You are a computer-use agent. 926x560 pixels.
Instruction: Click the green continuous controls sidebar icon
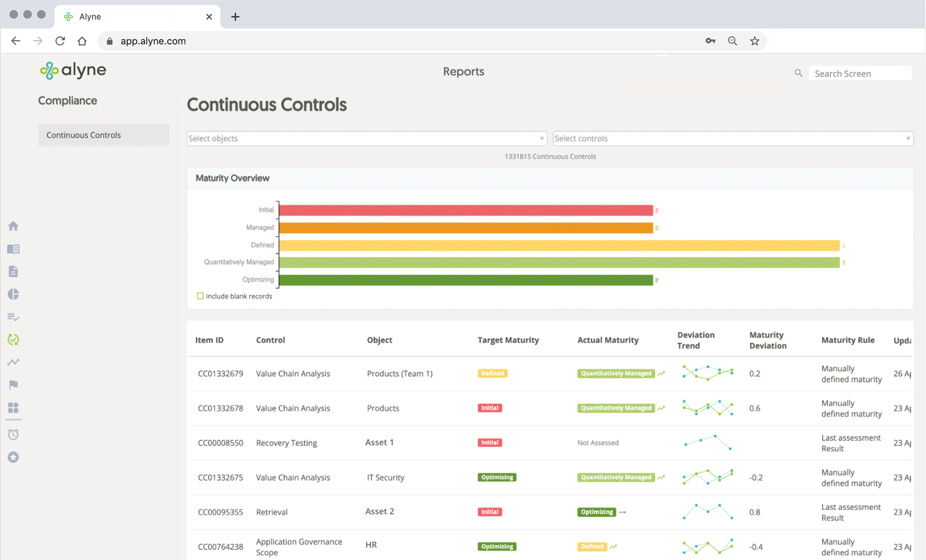13,339
